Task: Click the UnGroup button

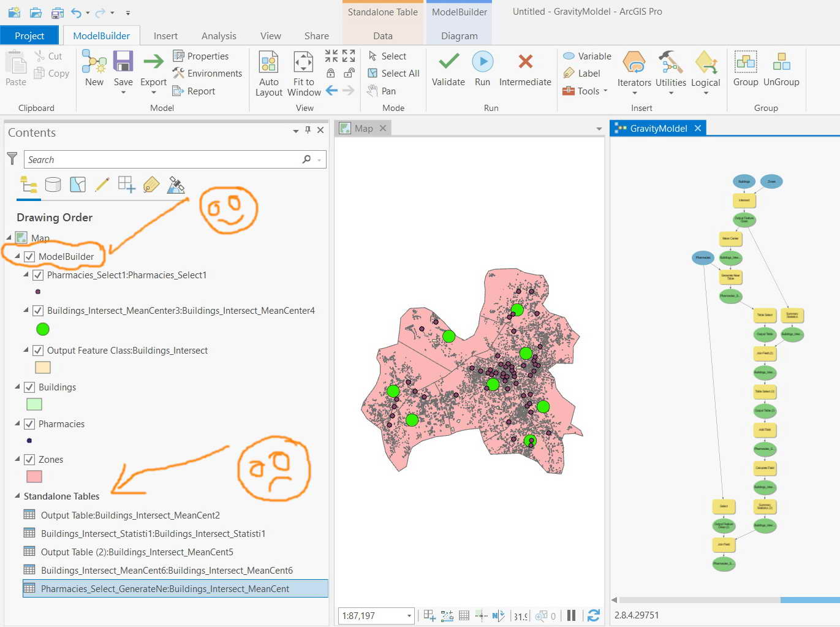Action: click(781, 69)
